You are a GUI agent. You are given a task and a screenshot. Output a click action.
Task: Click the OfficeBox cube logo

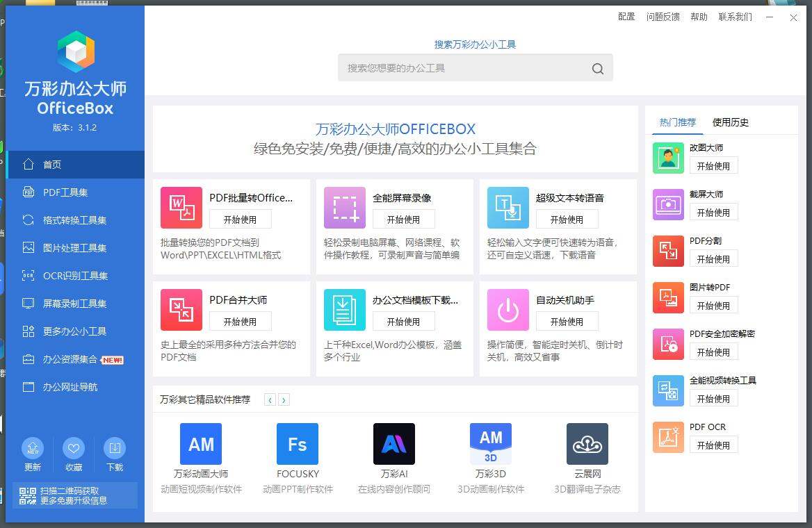pyautogui.click(x=76, y=51)
